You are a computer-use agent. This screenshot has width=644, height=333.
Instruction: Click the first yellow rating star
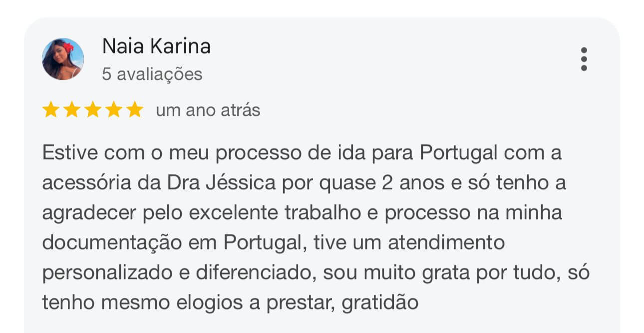[50, 110]
